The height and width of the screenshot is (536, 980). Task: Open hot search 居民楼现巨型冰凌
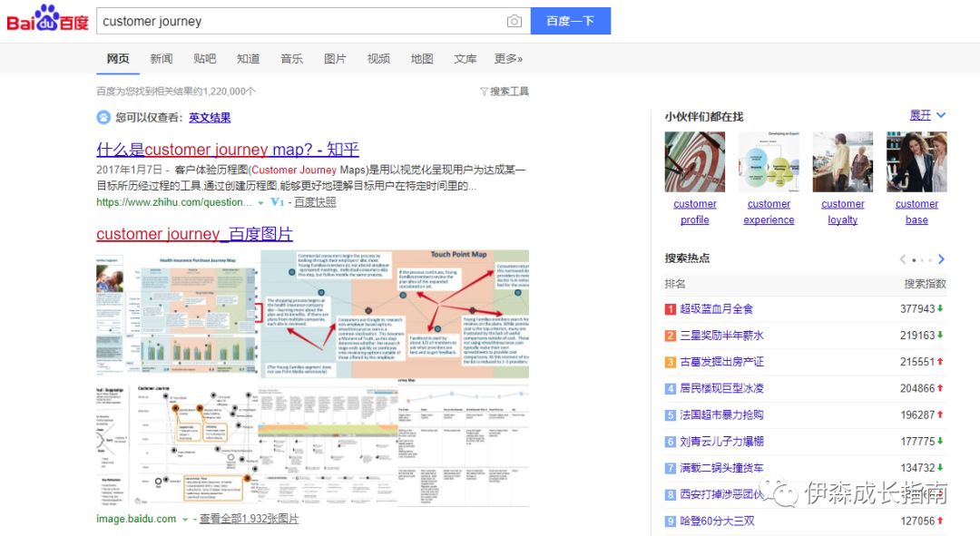click(722, 388)
